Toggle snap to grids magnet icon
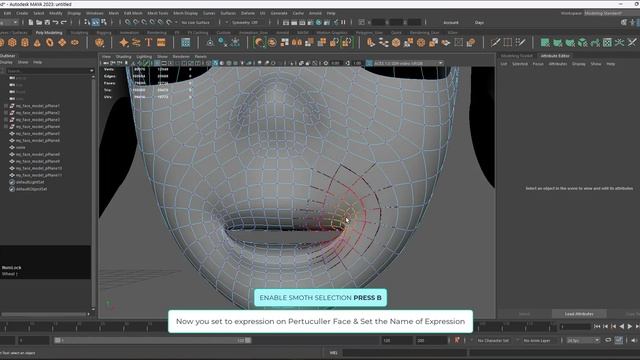The width and height of the screenshot is (640, 360). point(128,22)
